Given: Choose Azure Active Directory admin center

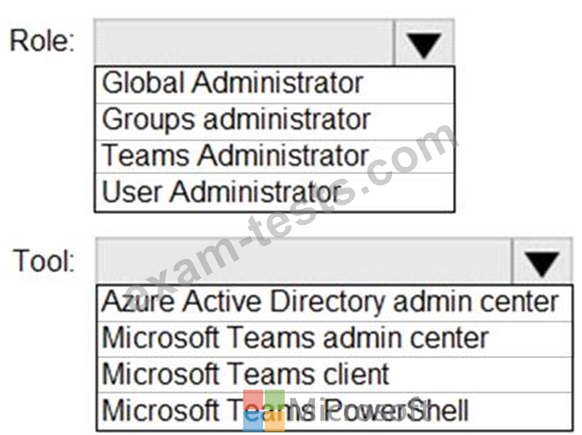Looking at the screenshot, I should tap(334, 303).
